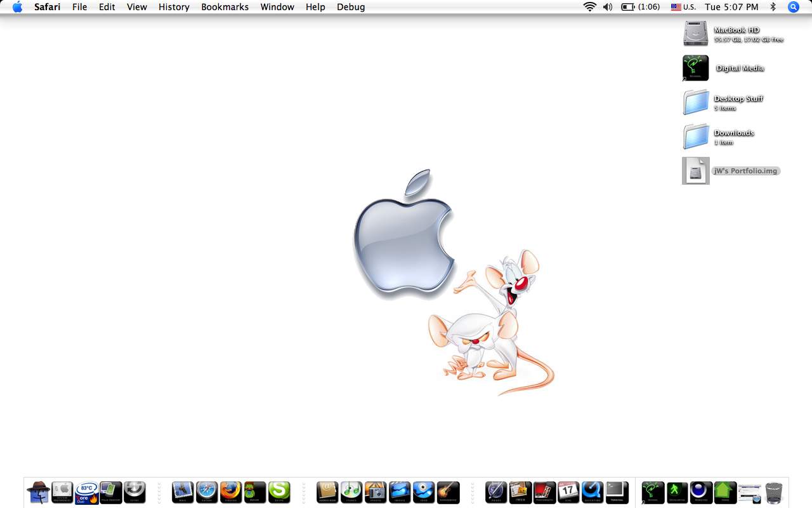
Task: Open Spotlight search icon
Action: (x=794, y=7)
